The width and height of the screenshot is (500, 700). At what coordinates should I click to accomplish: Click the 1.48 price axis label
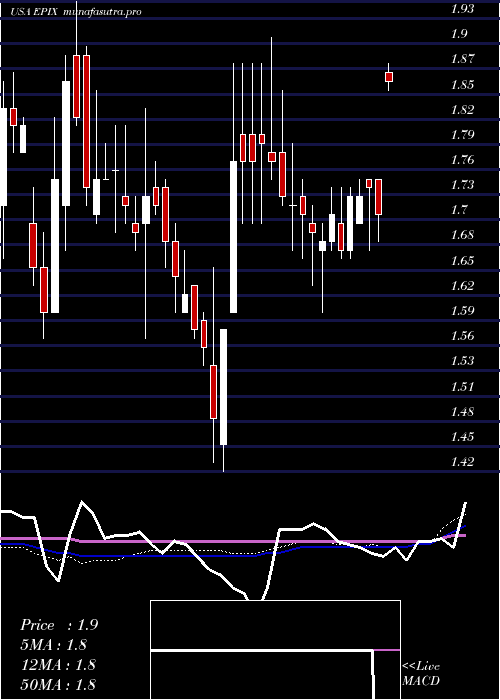(x=462, y=411)
